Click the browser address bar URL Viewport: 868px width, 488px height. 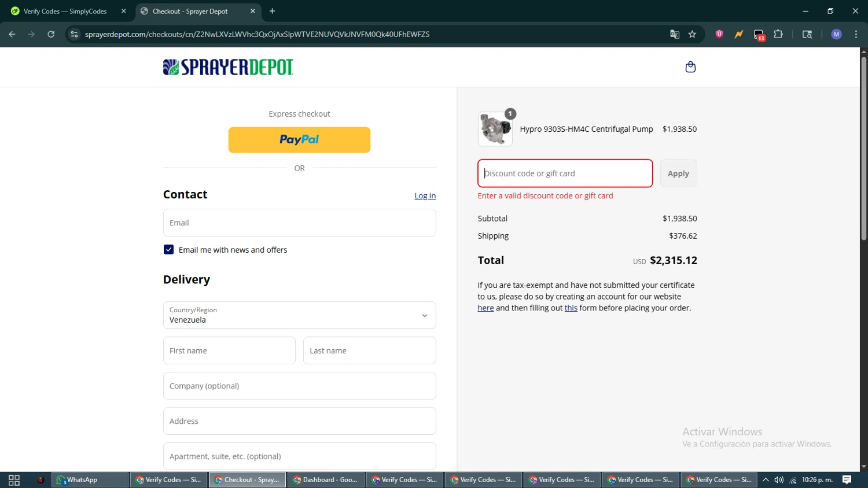point(257,34)
